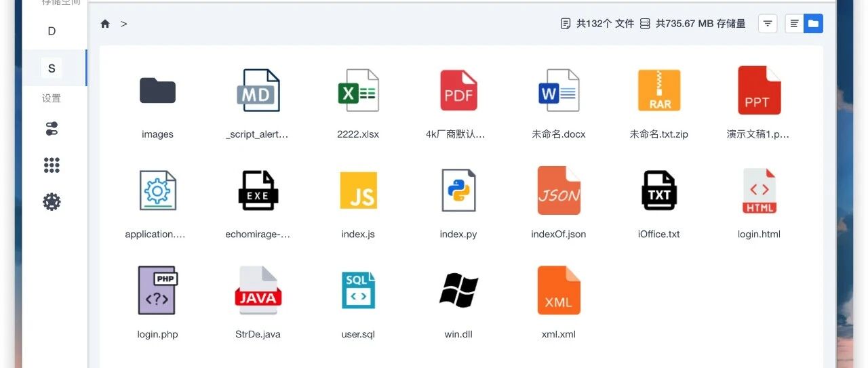
Task: Open the indexOf.json JSON file icon
Action: click(x=559, y=190)
